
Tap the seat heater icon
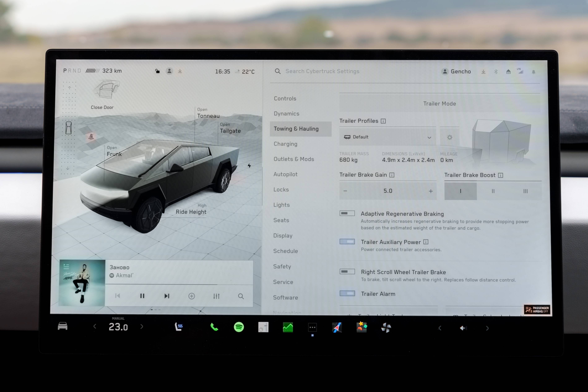179,327
